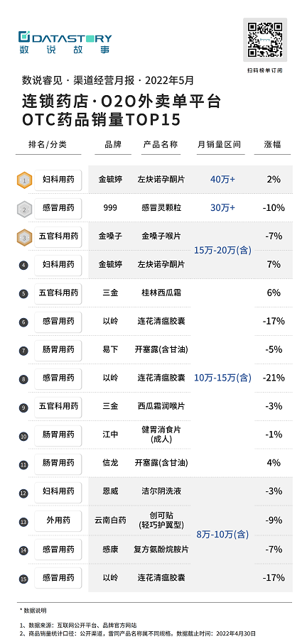Click the -21% growth value
307x644 pixels.
(x=274, y=378)
